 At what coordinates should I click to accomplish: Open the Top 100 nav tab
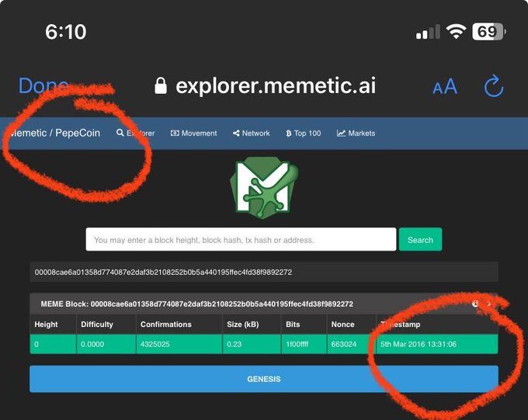tap(304, 133)
